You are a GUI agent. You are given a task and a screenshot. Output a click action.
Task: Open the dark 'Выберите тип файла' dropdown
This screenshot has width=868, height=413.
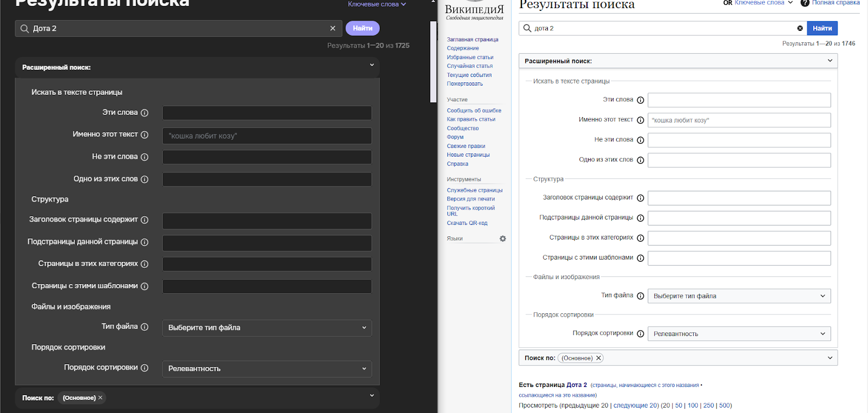[x=266, y=328]
